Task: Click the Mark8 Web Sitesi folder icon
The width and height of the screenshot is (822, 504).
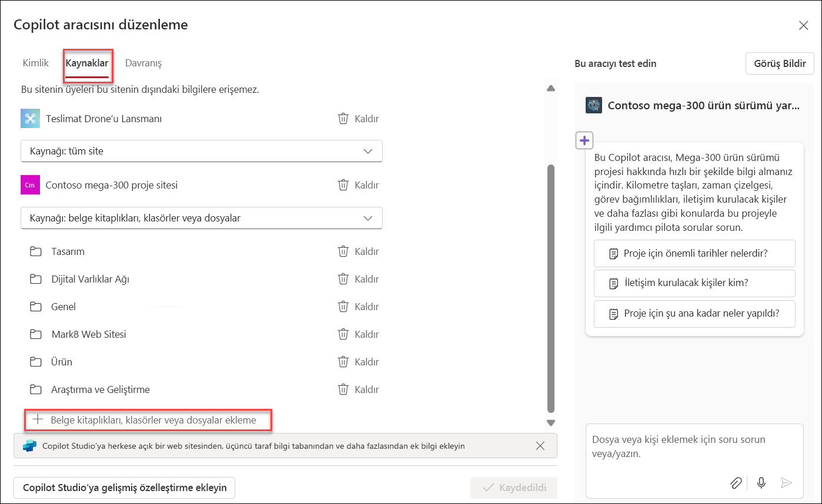Action: [x=36, y=334]
